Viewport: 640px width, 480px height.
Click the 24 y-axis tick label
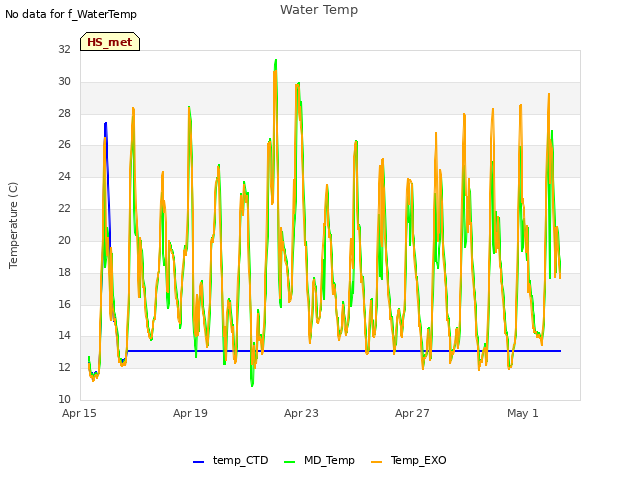point(64,176)
